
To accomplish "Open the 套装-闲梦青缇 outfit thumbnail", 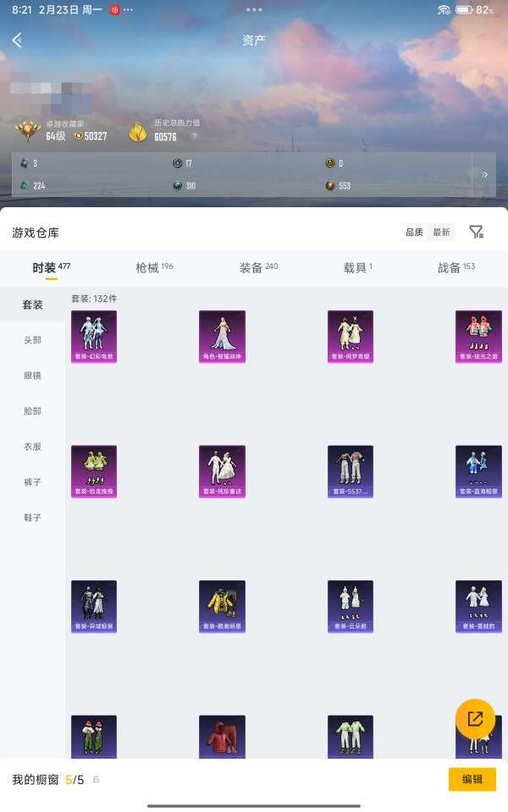I will pyautogui.click(x=351, y=337).
